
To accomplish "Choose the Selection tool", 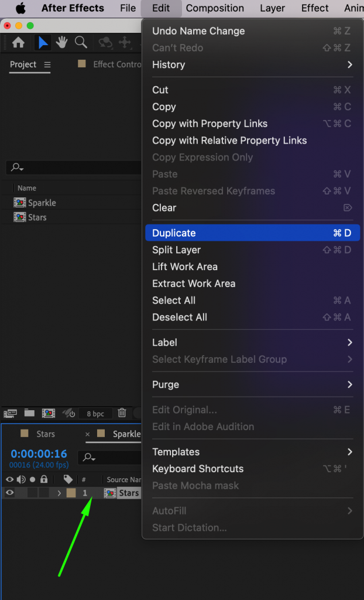I will point(43,42).
